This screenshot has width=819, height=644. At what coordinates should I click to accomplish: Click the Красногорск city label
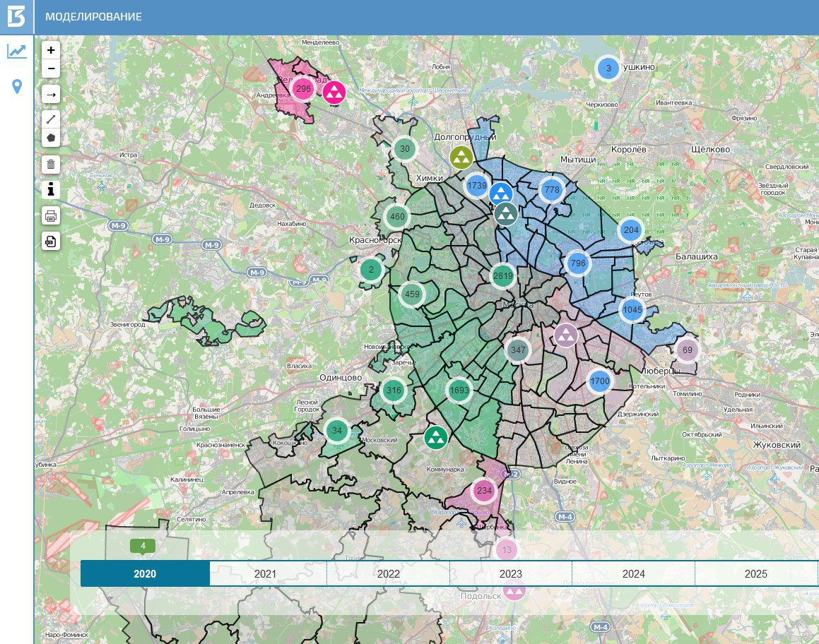[x=375, y=240]
